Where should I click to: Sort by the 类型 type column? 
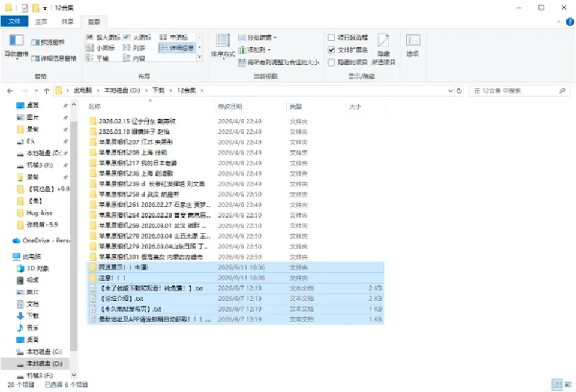tap(316, 107)
